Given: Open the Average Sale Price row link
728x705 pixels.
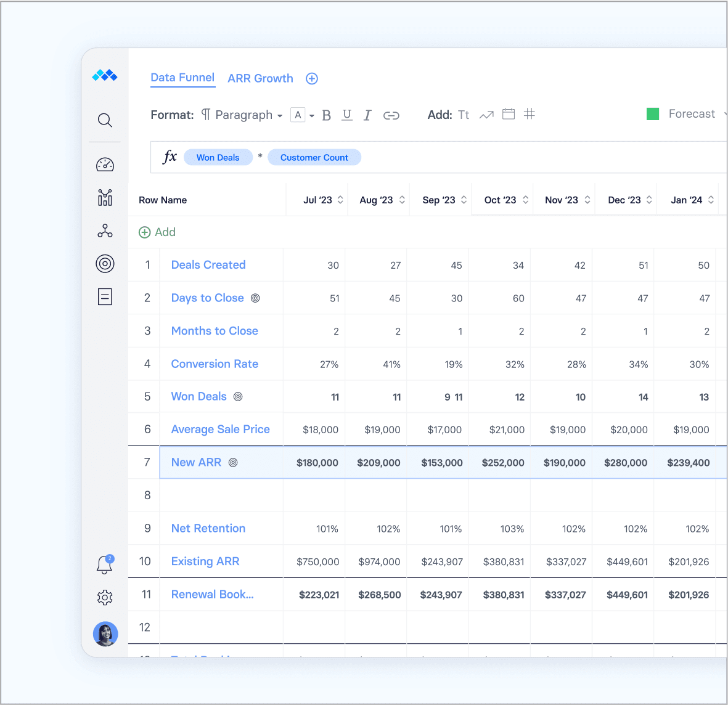Looking at the screenshot, I should coord(221,430).
